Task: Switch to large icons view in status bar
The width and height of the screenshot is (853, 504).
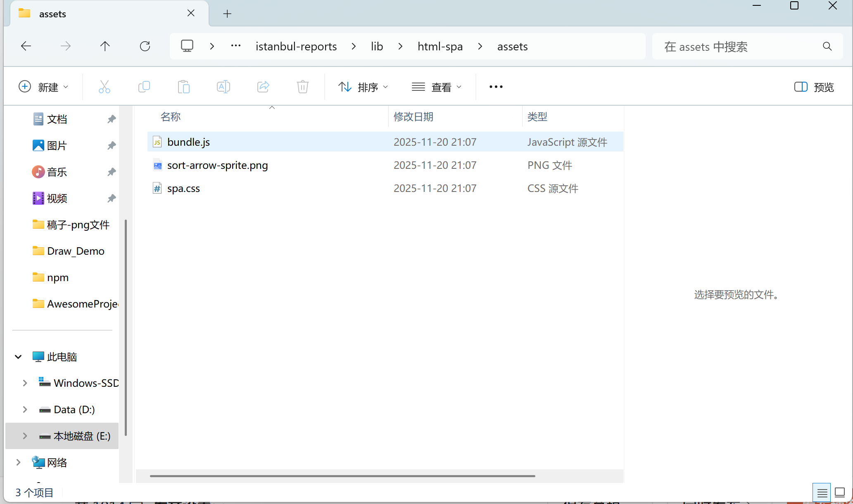Action: tap(839, 492)
